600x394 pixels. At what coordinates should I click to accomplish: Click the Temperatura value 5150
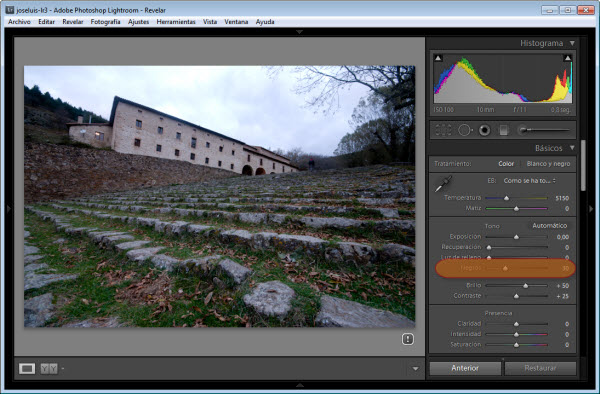tap(562, 198)
